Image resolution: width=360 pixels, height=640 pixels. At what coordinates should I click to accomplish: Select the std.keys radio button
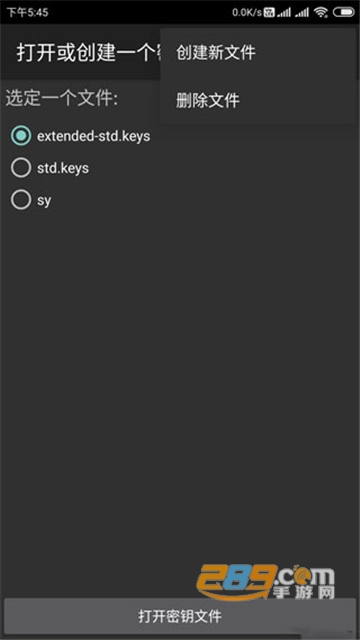(21, 168)
